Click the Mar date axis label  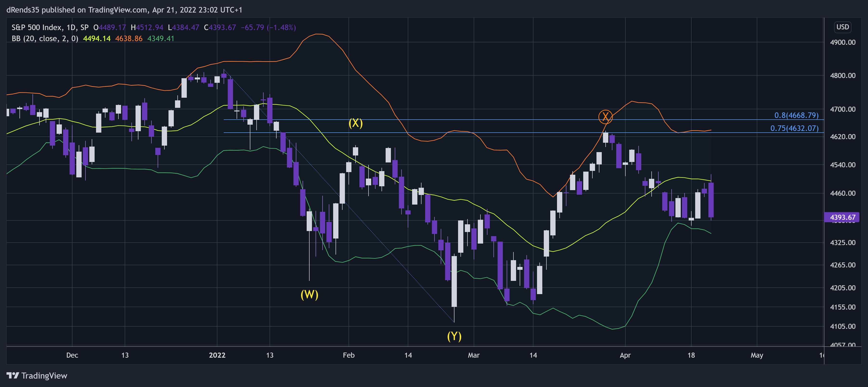tap(473, 355)
